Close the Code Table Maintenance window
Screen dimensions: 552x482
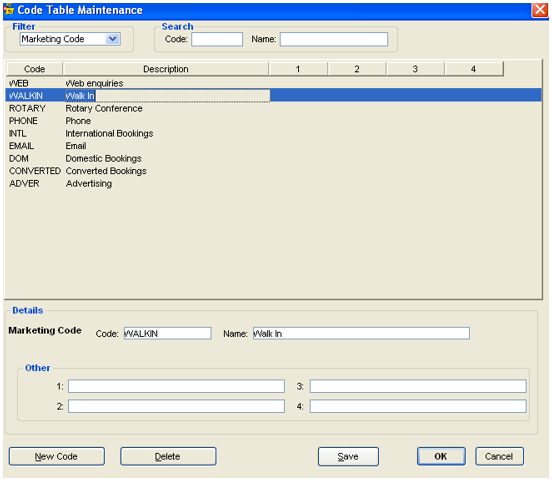[540, 10]
